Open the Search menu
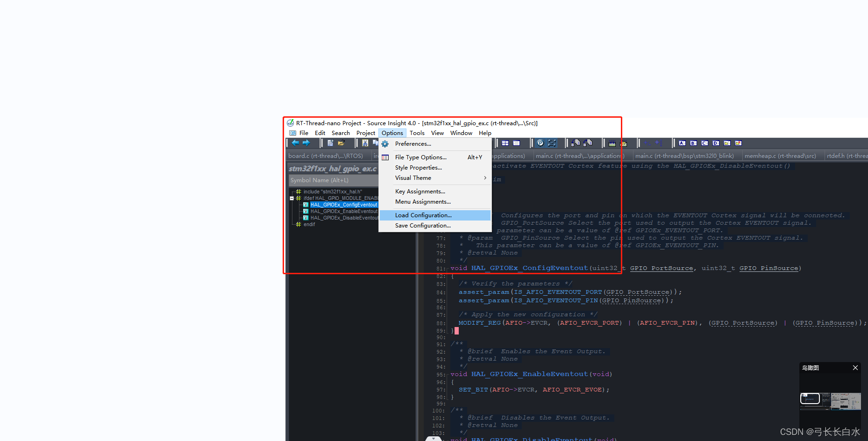The width and height of the screenshot is (868, 441). pyautogui.click(x=341, y=133)
